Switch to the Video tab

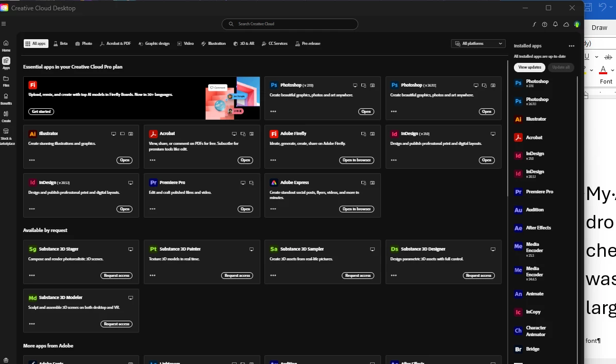pyautogui.click(x=186, y=44)
